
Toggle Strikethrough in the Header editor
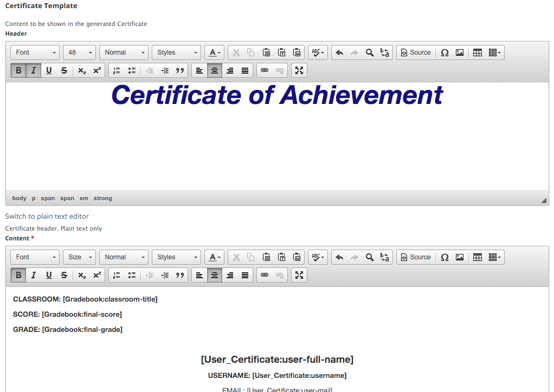64,70
